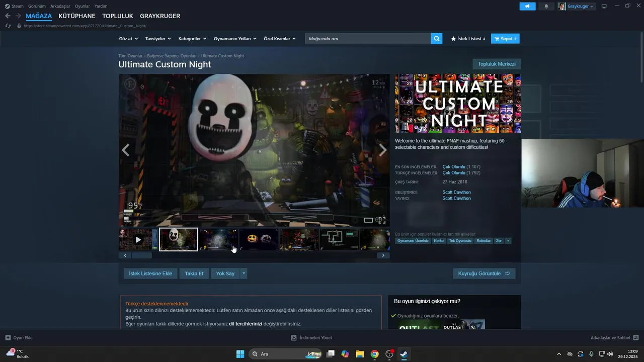Click the Topluluk Merkezi button
Screen dimensions: 644x362
(497, 64)
